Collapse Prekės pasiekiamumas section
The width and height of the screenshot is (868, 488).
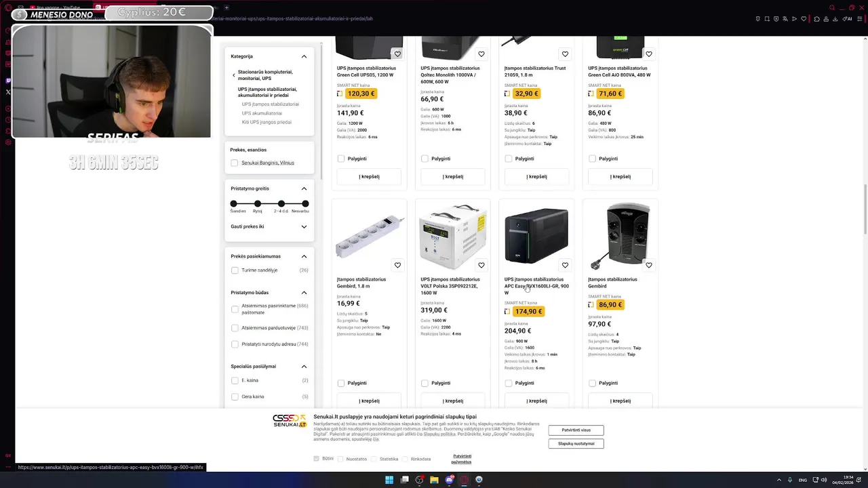[304, 256]
